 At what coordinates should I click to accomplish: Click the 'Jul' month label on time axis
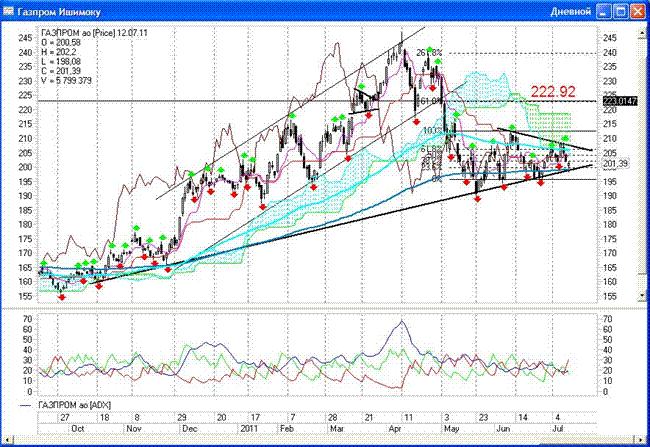(558, 429)
